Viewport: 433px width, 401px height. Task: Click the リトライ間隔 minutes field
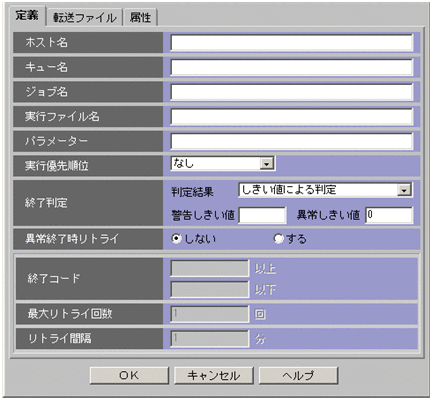tap(209, 339)
